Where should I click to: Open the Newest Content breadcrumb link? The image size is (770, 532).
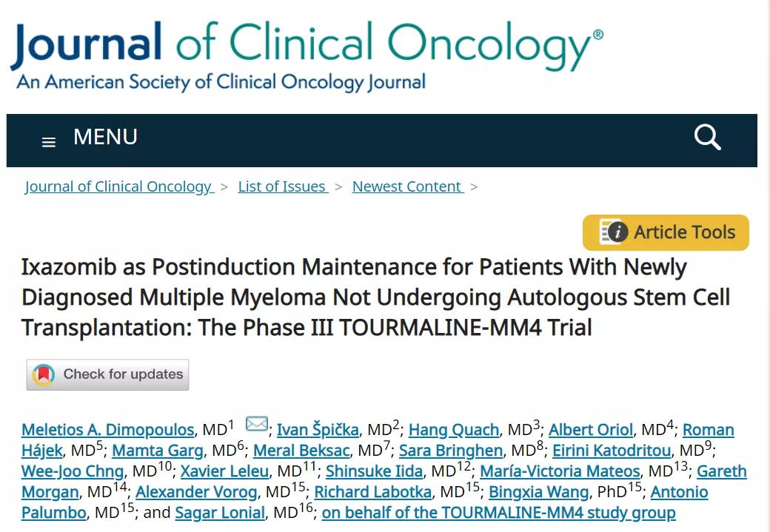tap(408, 186)
